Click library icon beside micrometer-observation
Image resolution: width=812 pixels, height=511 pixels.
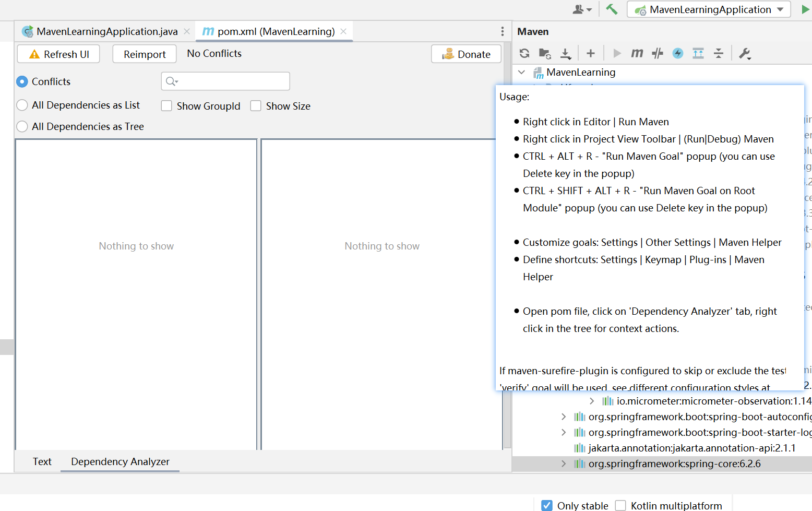coord(607,401)
